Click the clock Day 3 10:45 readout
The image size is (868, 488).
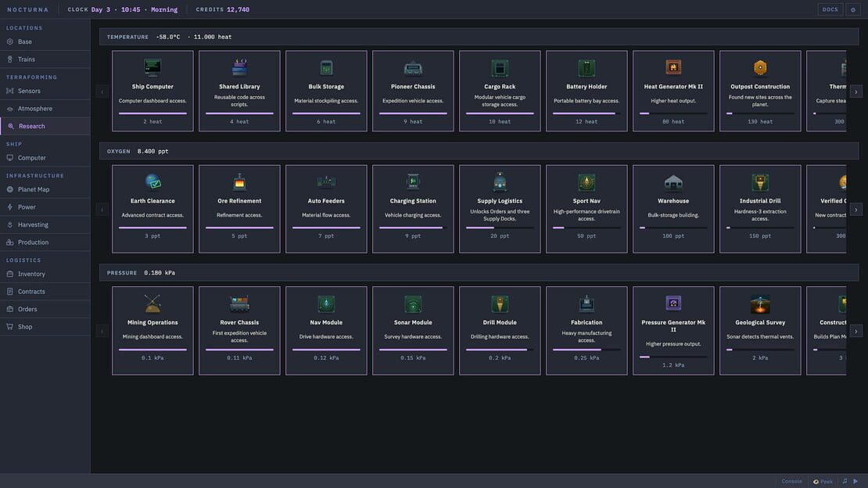(135, 9)
